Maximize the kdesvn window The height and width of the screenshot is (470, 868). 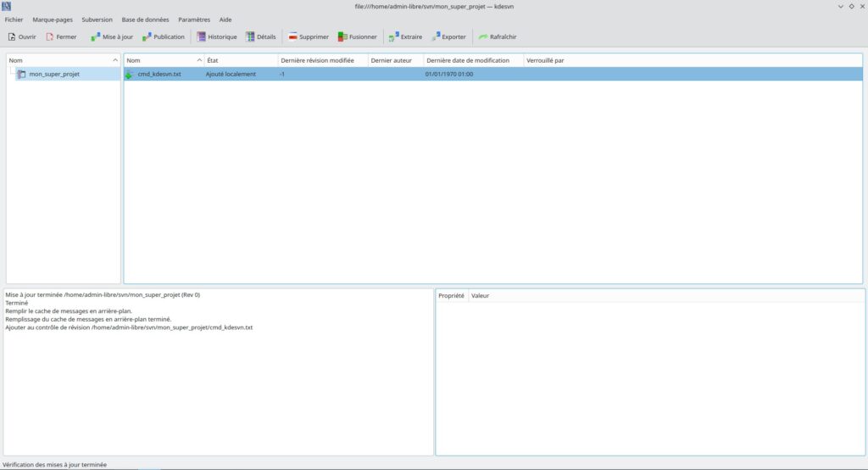851,7
